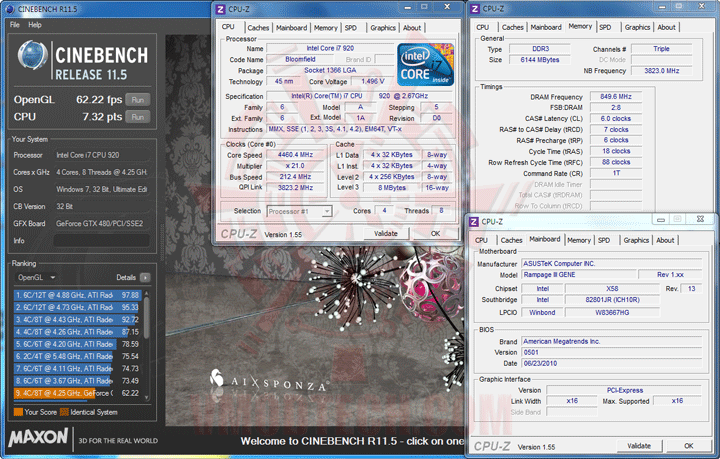Click the ranking list scrollbar
The width and height of the screenshot is (720, 459).
tap(146, 317)
